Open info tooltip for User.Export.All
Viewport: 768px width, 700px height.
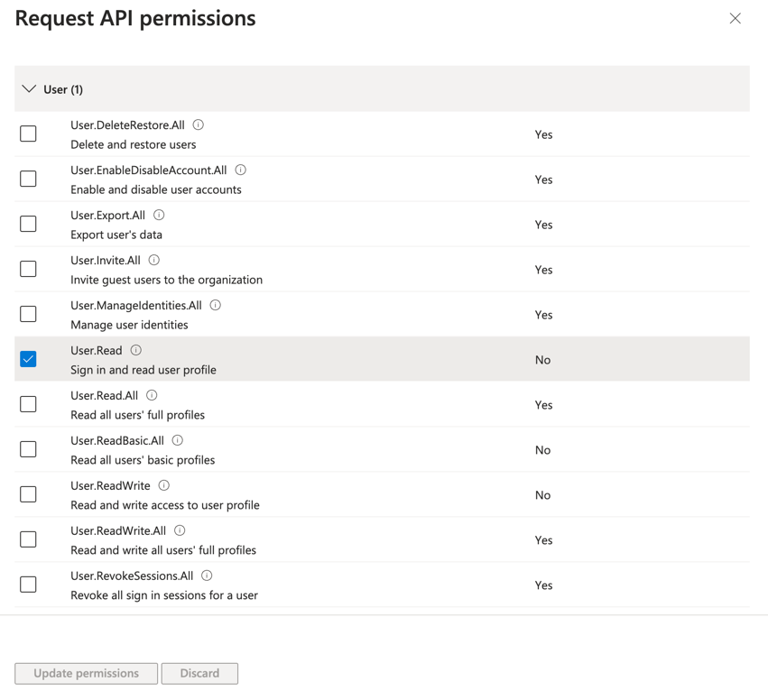(159, 216)
